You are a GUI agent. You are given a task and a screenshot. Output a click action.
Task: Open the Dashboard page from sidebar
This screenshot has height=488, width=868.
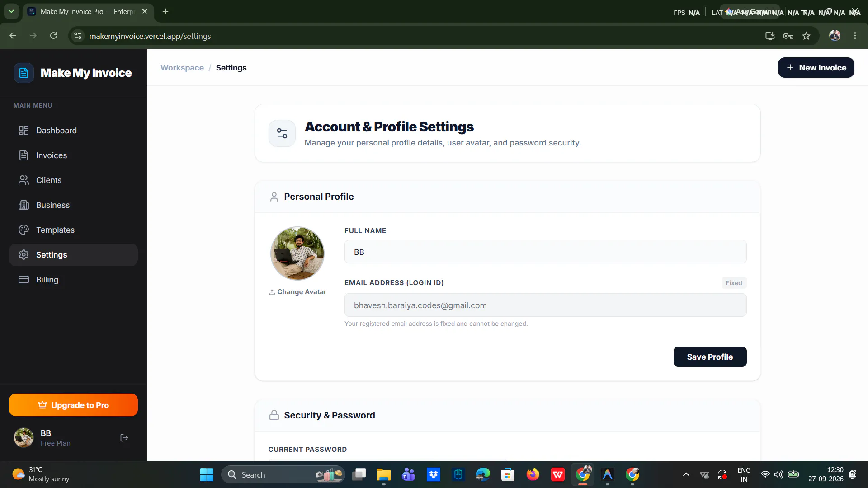(73, 131)
